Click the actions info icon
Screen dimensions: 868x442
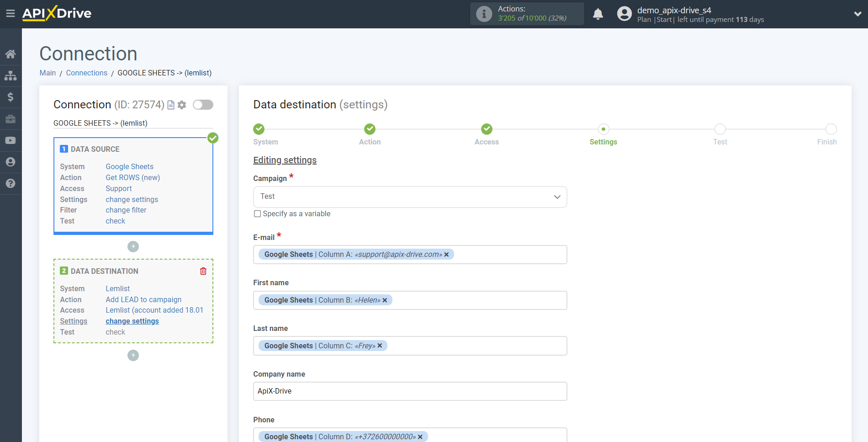484,14
